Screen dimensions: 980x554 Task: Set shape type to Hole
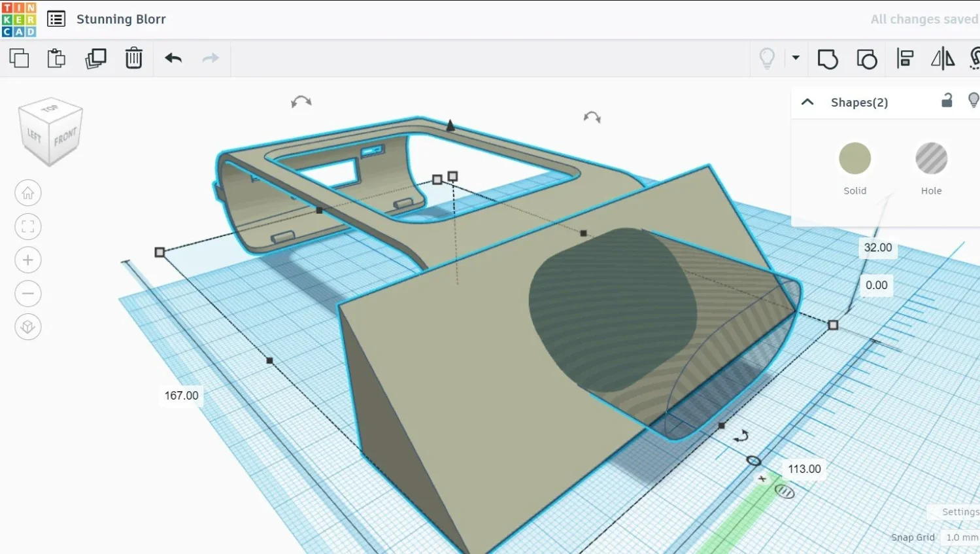931,158
